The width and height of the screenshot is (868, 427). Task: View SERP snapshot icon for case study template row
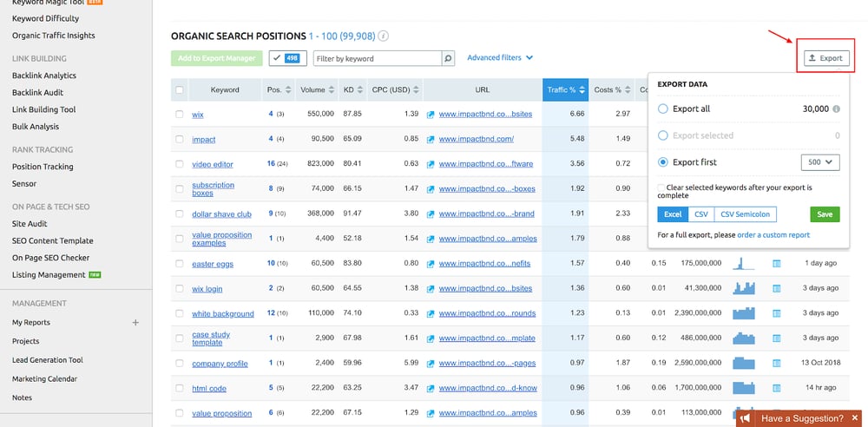777,338
